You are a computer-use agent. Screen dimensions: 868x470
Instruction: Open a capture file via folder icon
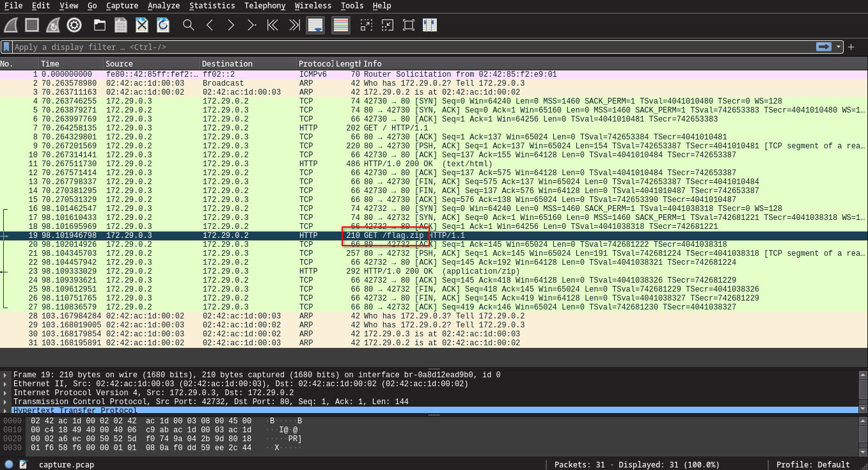[100, 25]
